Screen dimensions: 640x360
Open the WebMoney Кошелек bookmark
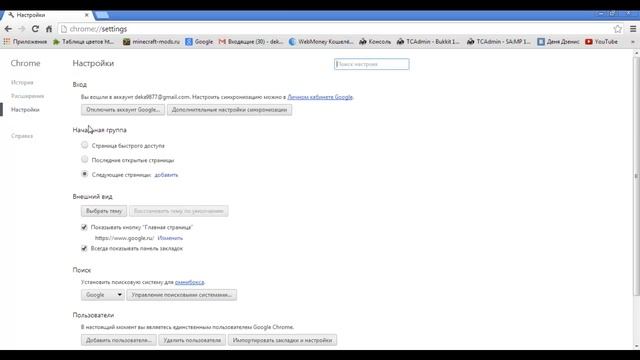click(x=321, y=42)
